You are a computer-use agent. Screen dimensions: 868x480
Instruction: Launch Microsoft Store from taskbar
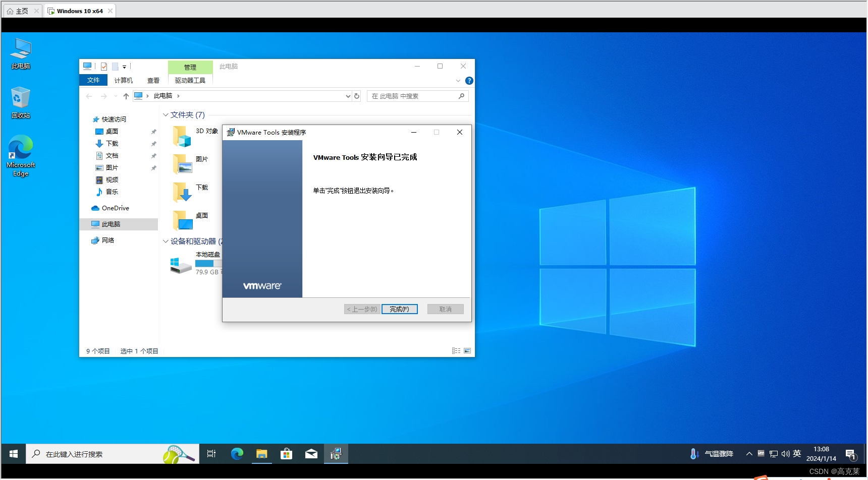coord(286,453)
